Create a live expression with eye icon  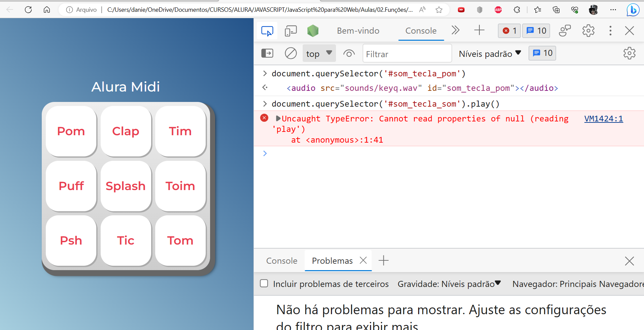pyautogui.click(x=349, y=53)
